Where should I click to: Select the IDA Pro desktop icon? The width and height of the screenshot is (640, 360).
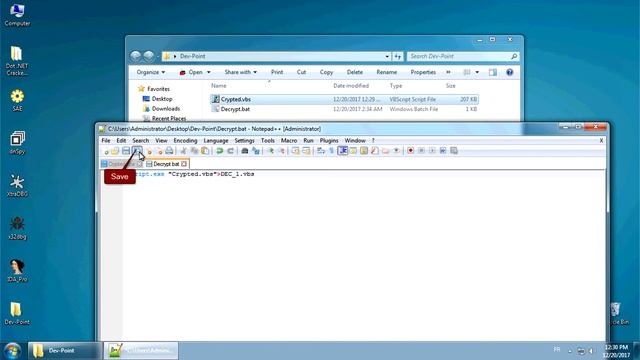tap(17, 271)
